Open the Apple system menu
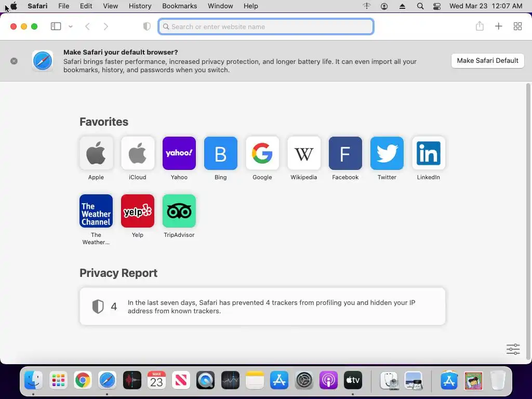 point(14,6)
